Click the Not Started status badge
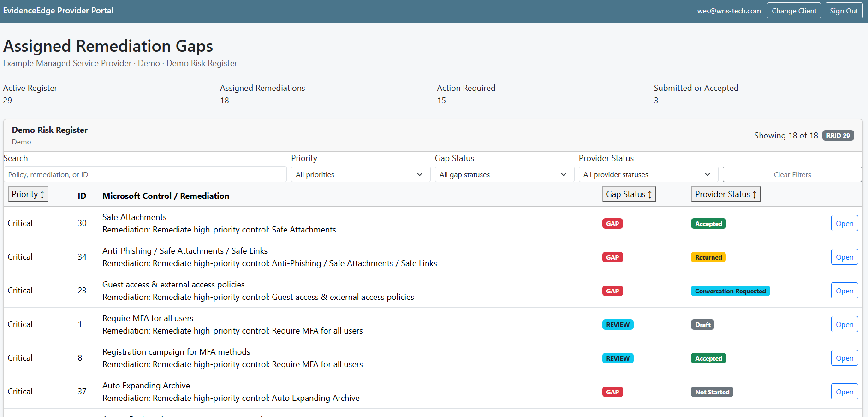The image size is (868, 417). click(x=712, y=392)
